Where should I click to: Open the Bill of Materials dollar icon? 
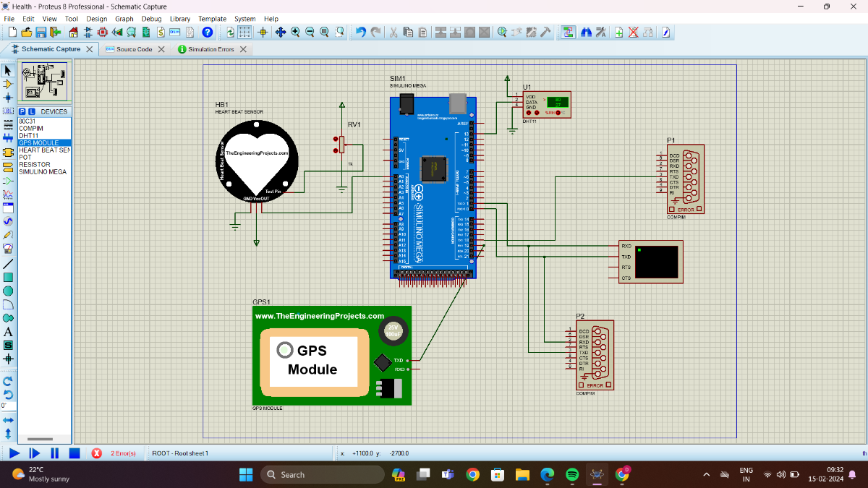tap(161, 33)
